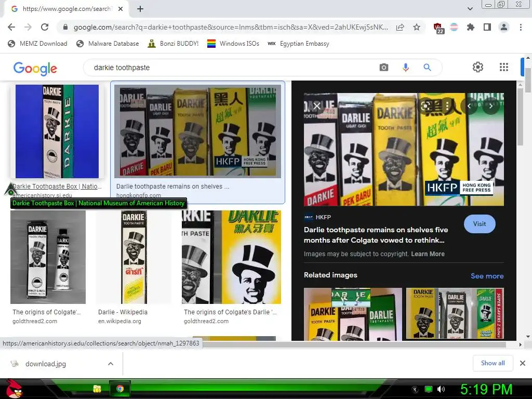
Task: Click Show all downloads
Action: pos(493,363)
